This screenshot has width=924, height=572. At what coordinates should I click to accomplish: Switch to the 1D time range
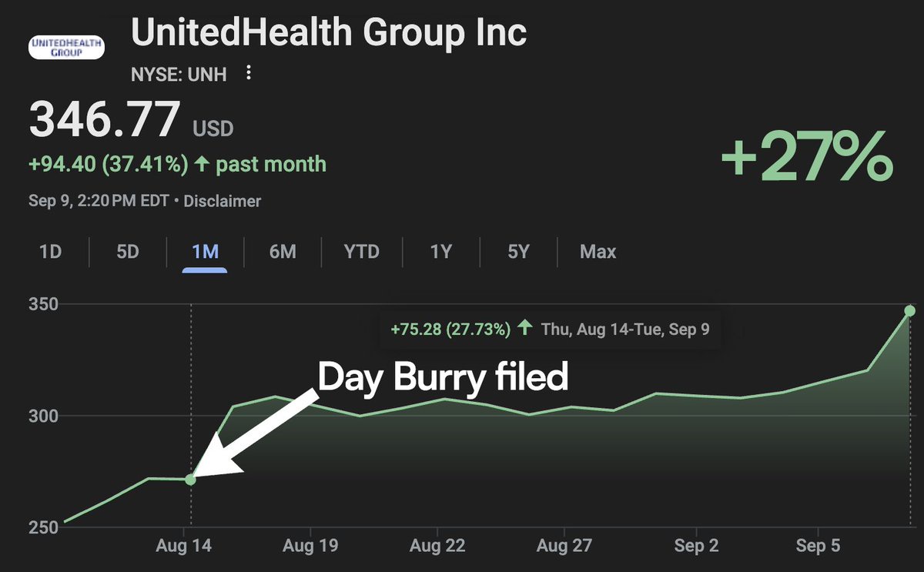pos(50,252)
